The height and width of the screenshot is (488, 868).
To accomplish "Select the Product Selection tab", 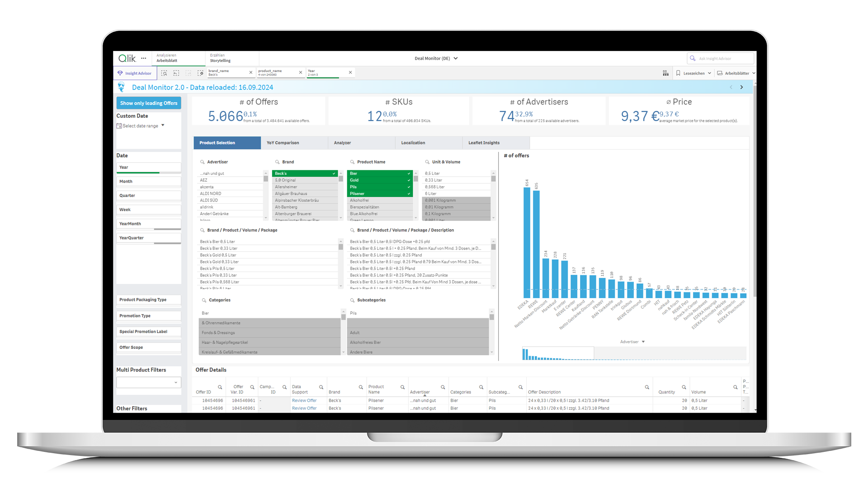I will click(227, 143).
